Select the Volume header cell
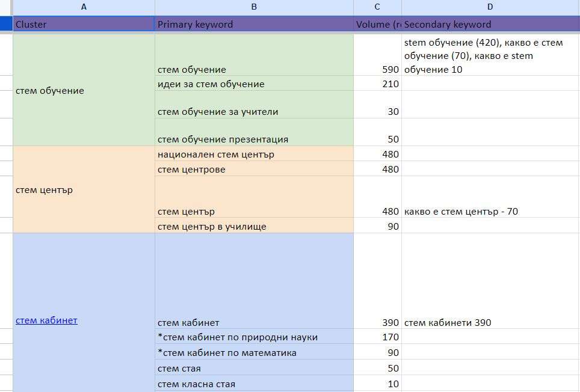Viewport: 580px width, 392px height. 377,25
